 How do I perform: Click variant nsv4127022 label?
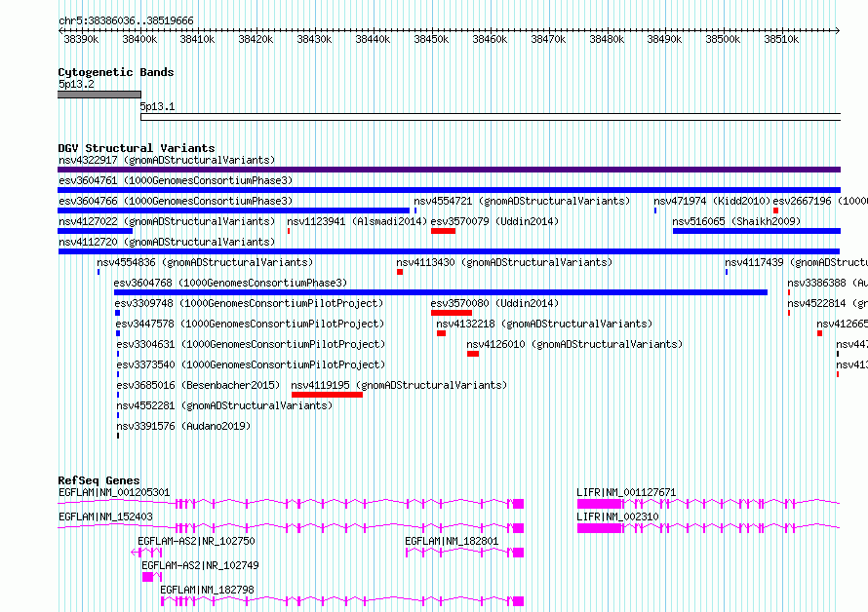point(167,222)
